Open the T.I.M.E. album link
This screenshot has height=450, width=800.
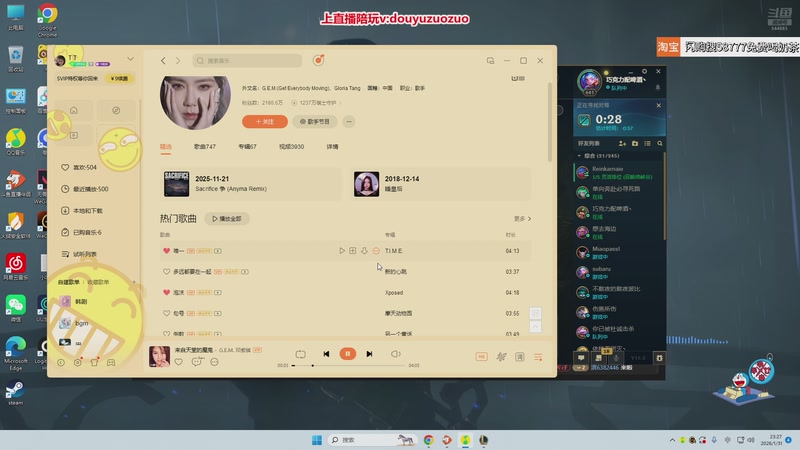tap(393, 251)
